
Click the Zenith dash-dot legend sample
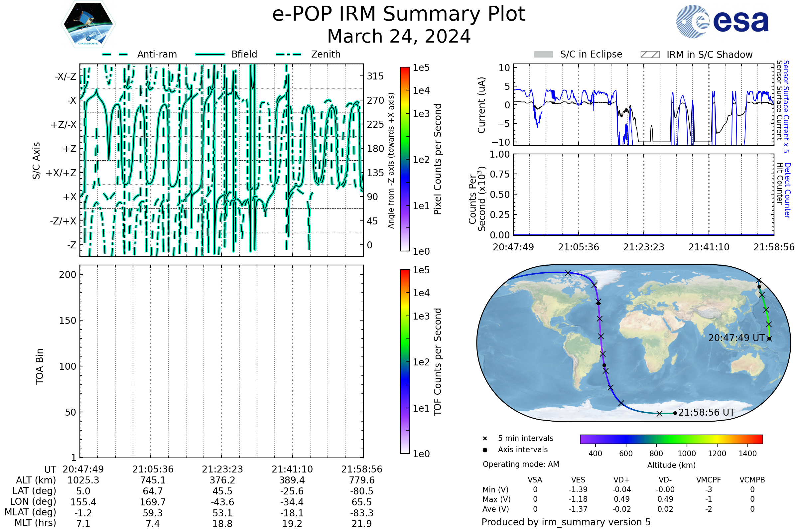point(289,54)
